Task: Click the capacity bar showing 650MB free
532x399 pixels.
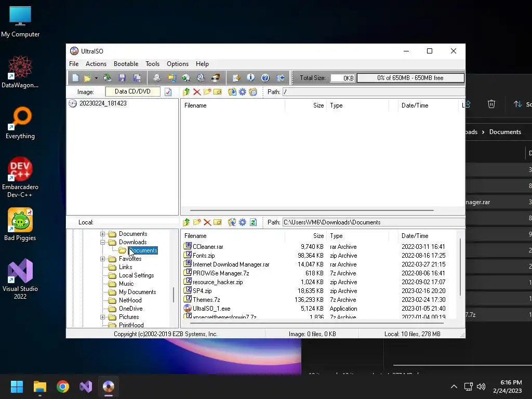Action: [410, 78]
